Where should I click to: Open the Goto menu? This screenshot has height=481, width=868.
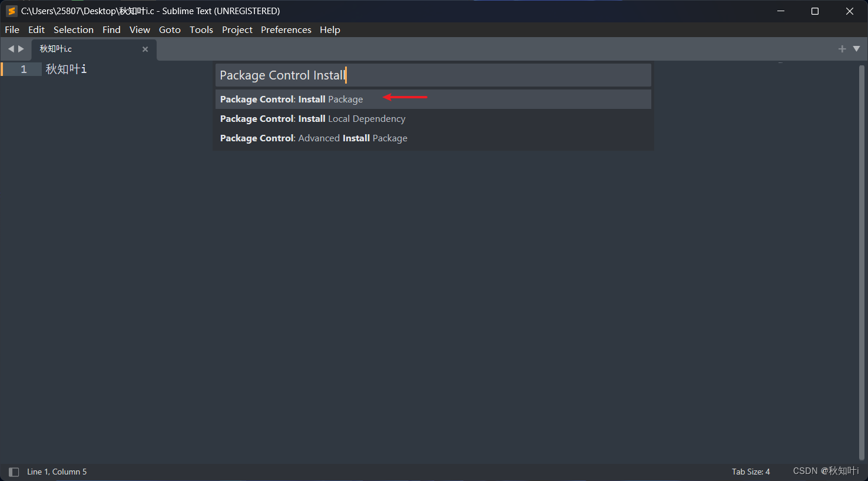click(170, 29)
